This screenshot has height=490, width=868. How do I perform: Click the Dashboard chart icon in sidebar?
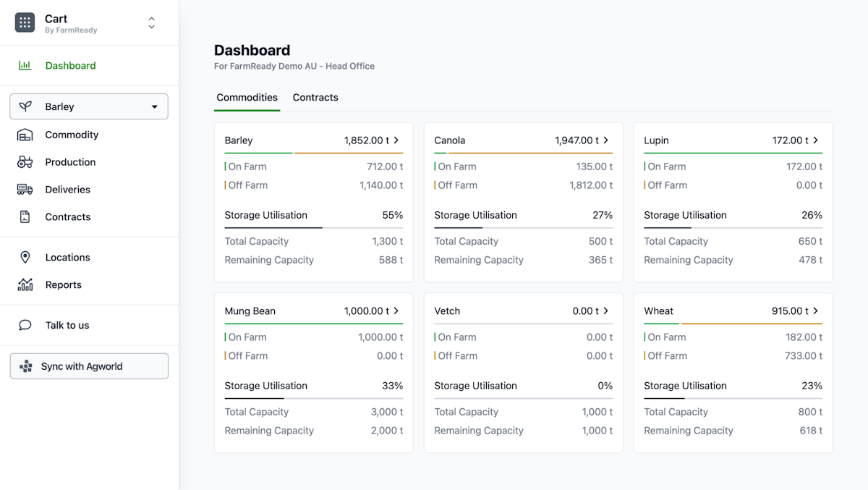click(25, 66)
